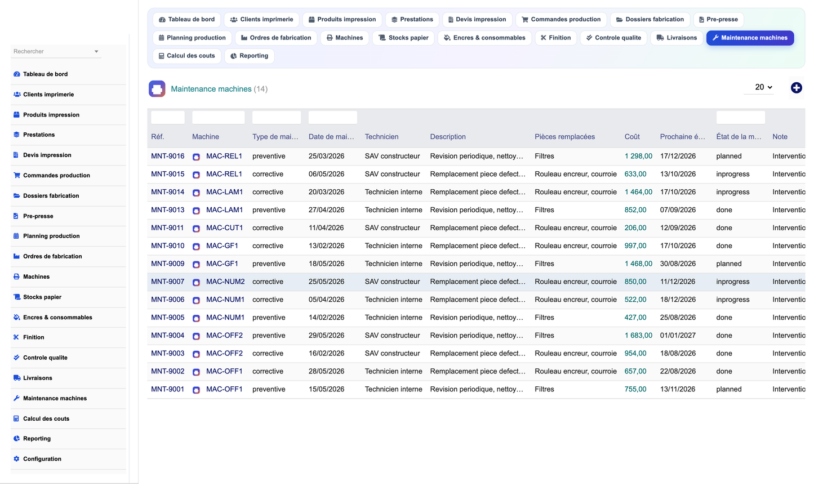Image resolution: width=814 pixels, height=504 pixels.
Task: Click the Encres & consommables sidebar fill icon
Action: [x=17, y=318]
